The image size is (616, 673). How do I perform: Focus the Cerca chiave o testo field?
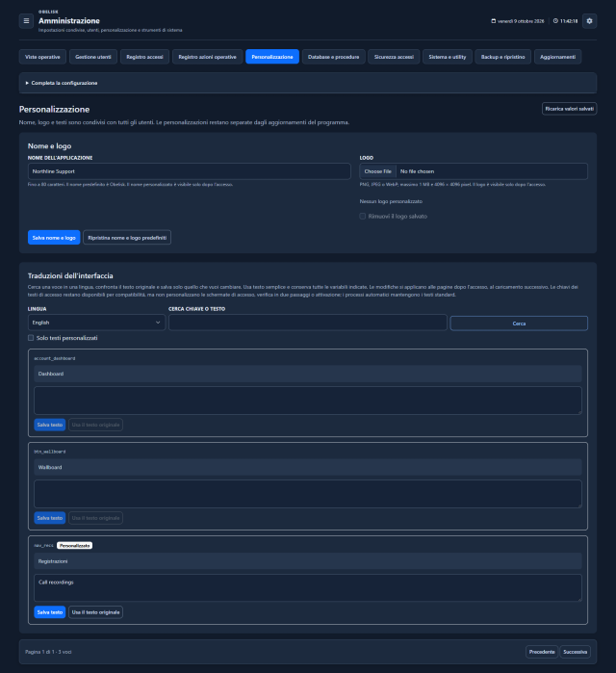(308, 323)
